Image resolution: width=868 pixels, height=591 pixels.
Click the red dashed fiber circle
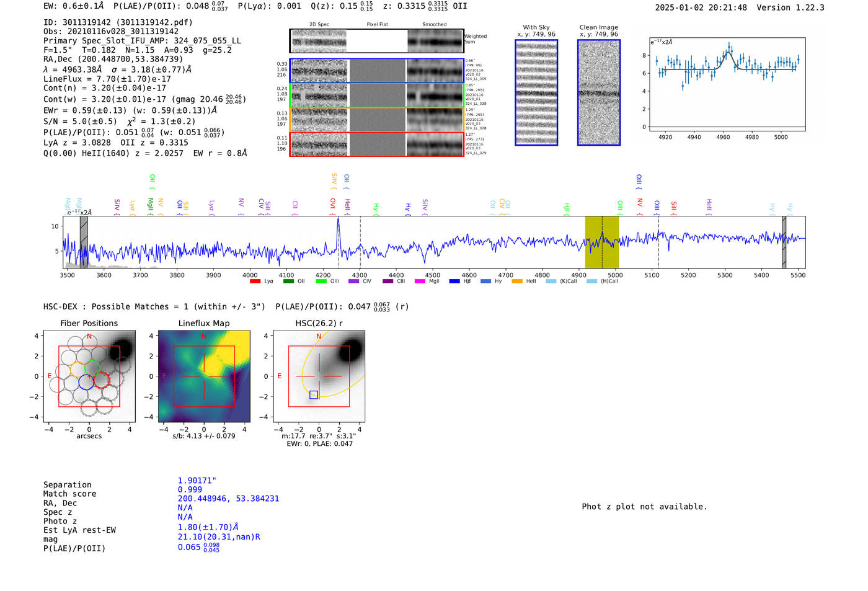[102, 380]
